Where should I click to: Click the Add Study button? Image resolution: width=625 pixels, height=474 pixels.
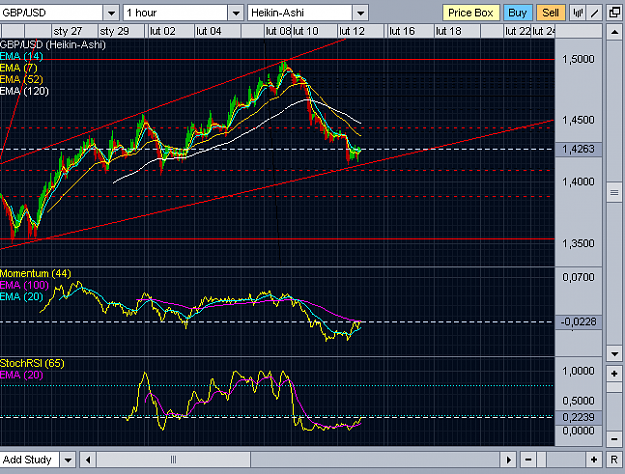coord(29,460)
